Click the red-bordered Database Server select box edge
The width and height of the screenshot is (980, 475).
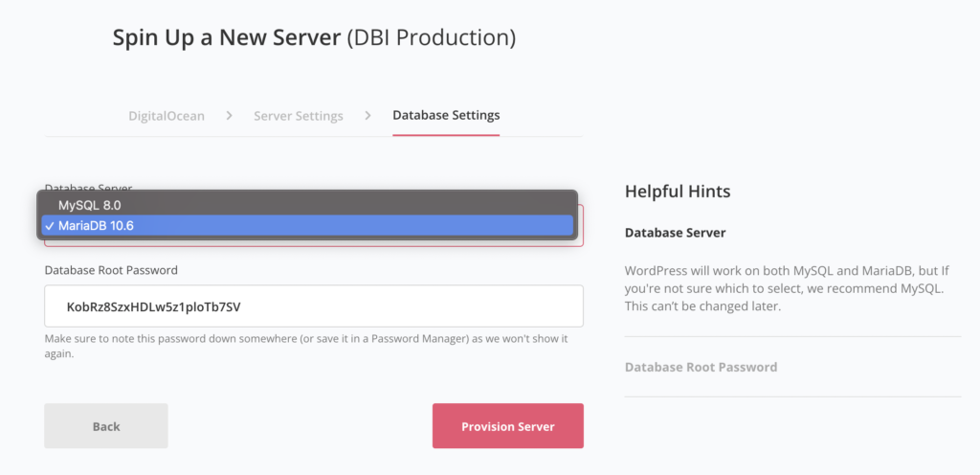pos(581,240)
